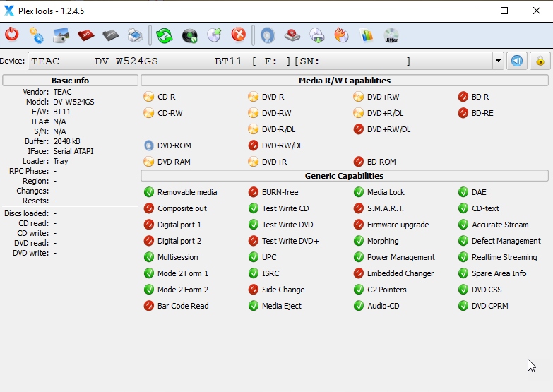The width and height of the screenshot is (553, 392).
Task: Click the Composite out label
Action: point(182,208)
